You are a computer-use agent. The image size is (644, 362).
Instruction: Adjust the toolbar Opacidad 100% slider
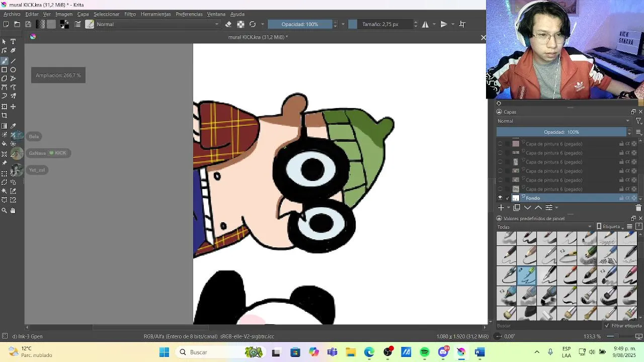[x=300, y=24]
